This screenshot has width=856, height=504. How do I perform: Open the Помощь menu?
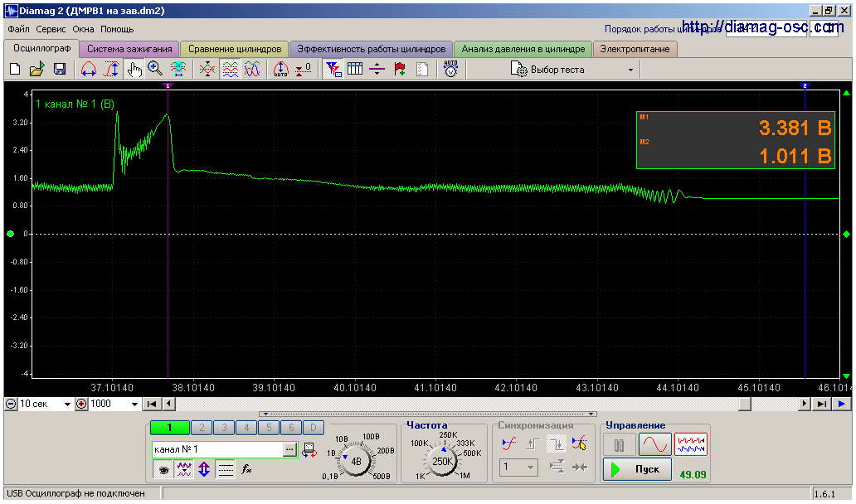pyautogui.click(x=117, y=29)
